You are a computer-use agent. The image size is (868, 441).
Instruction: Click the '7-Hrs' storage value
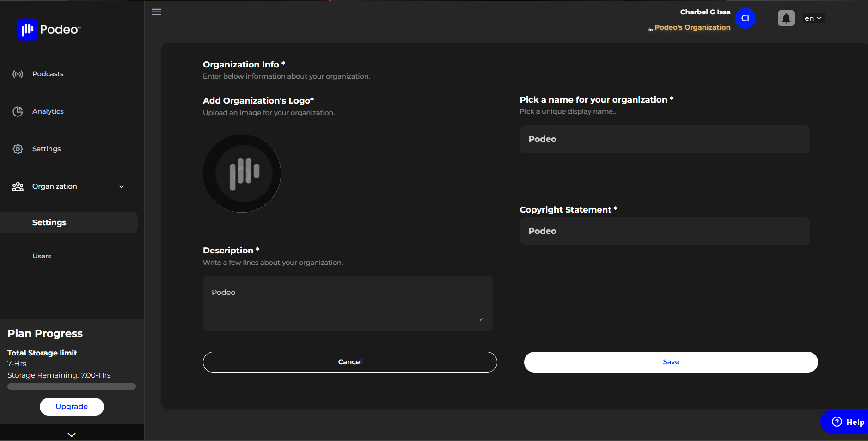(17, 364)
